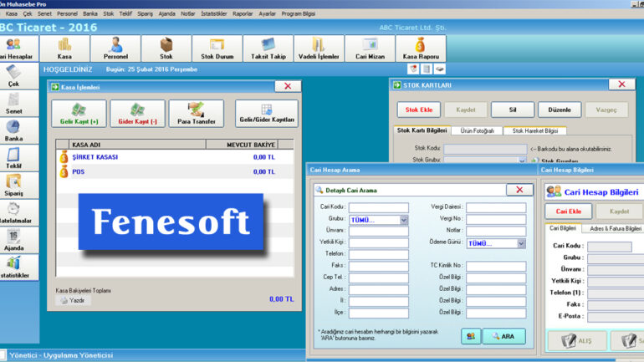Click the Sil button in Stok Kartları
Viewport: 644px width, 362px height.
coord(513,110)
